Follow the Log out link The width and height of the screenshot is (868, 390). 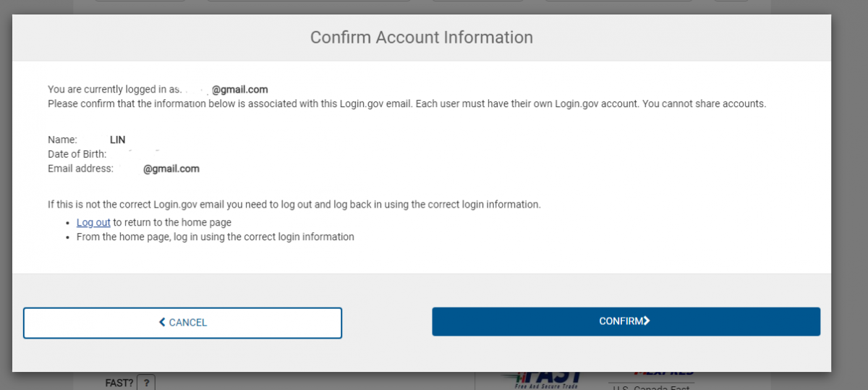coord(93,223)
